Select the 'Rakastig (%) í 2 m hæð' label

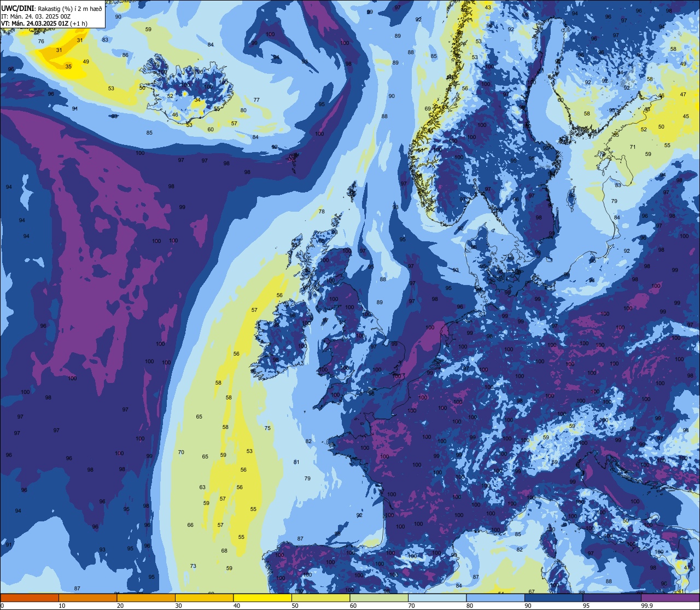coord(69,8)
